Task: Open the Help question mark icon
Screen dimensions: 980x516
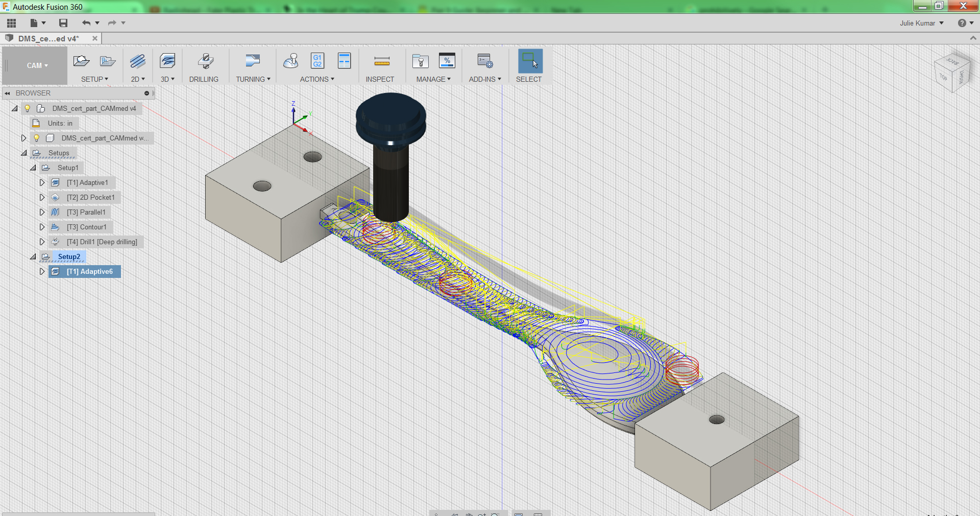Action: pyautogui.click(x=962, y=23)
